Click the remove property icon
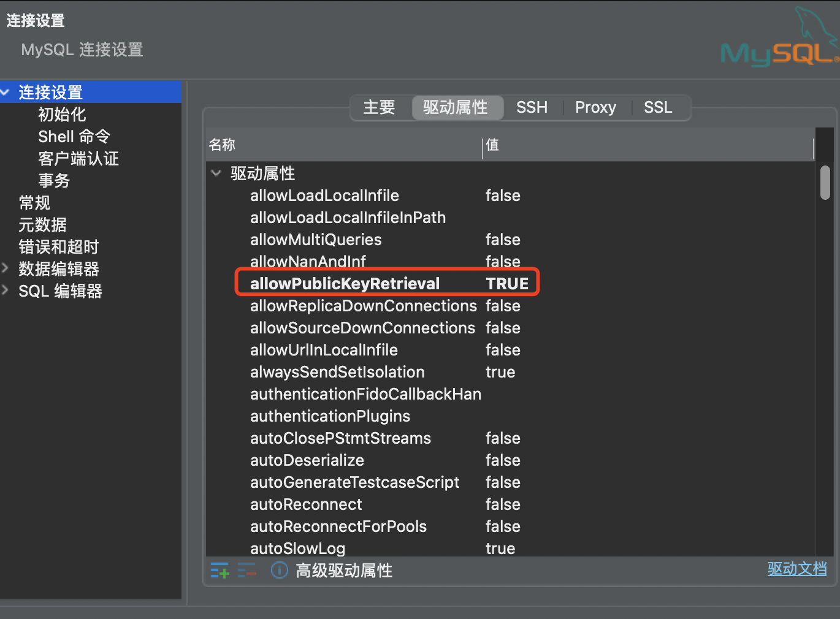This screenshot has width=840, height=619. pyautogui.click(x=246, y=571)
